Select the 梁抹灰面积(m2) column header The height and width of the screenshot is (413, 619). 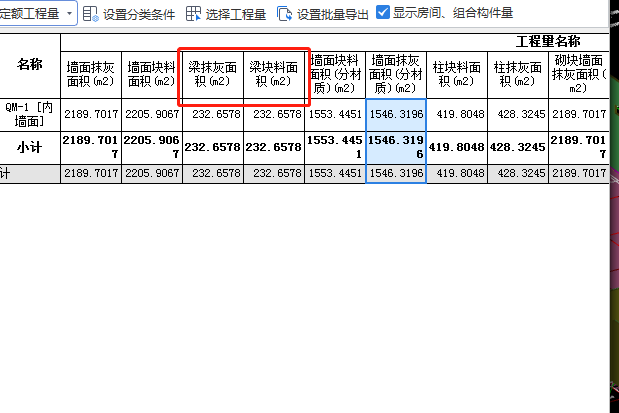tap(213, 75)
